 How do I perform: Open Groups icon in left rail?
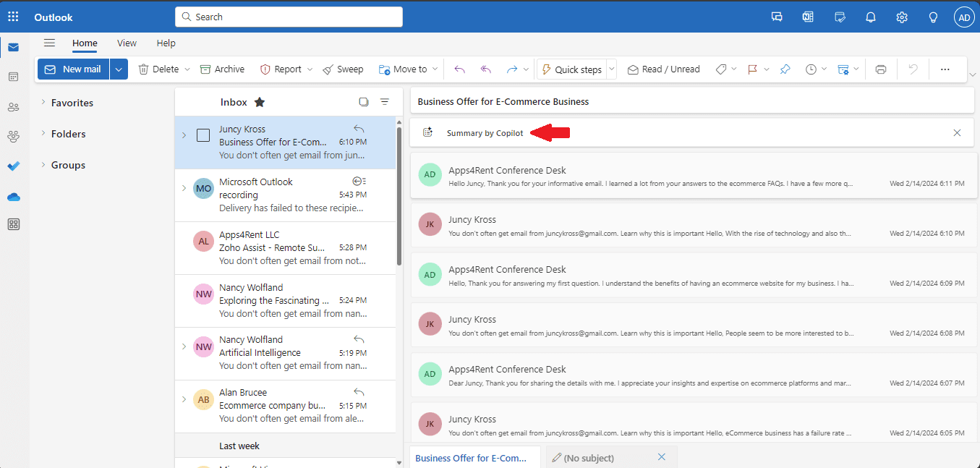click(x=13, y=136)
